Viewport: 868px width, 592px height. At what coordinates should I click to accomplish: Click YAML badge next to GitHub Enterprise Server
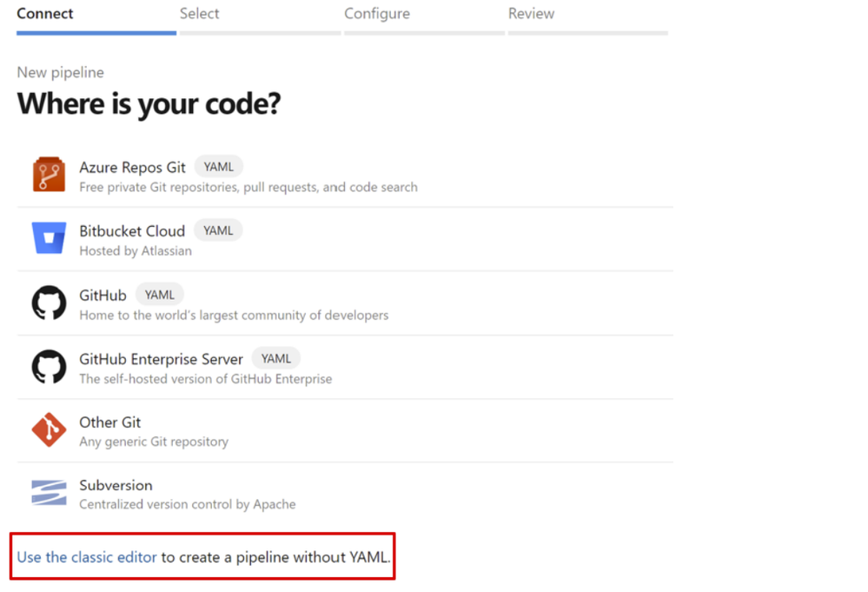(276, 358)
